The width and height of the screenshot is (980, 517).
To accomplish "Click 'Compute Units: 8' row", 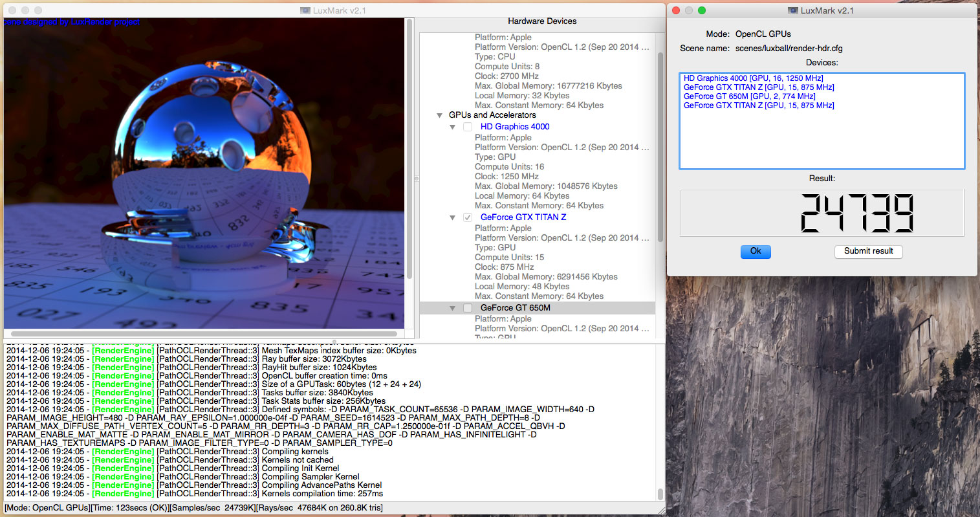I will tap(507, 67).
